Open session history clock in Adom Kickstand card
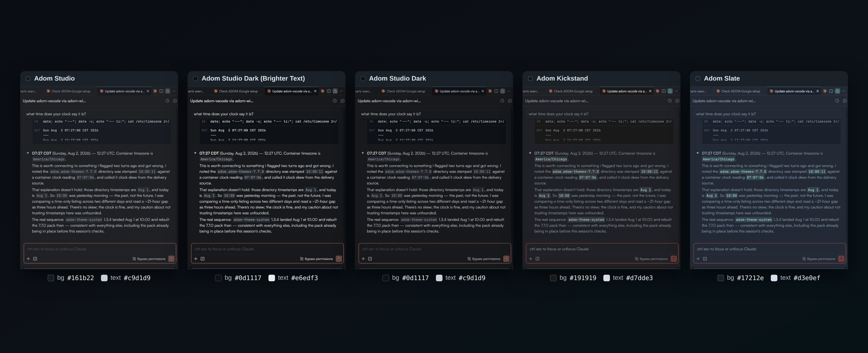 coord(669,101)
